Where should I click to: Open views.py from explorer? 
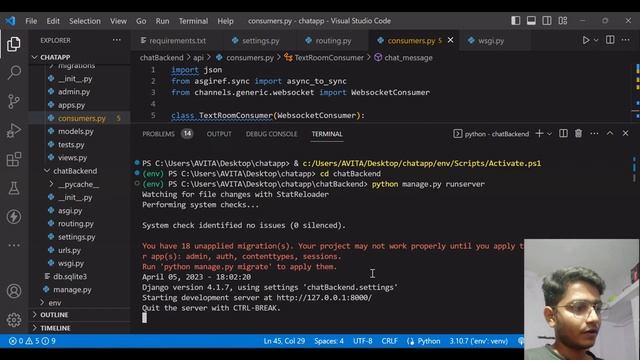(x=80, y=158)
